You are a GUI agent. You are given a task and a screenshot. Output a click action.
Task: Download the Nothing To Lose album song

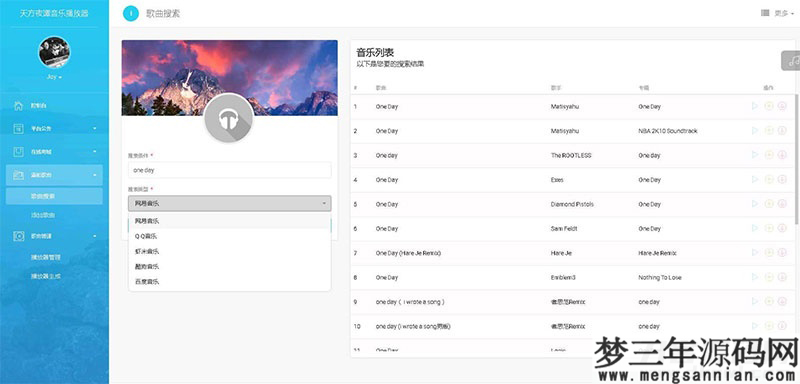[x=782, y=277]
